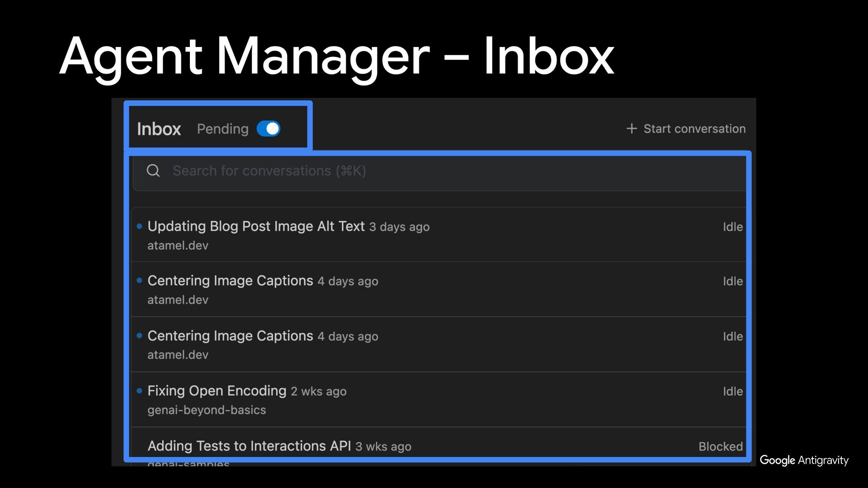This screenshot has width=868, height=488.
Task: Click the genai-beyond-basics workspace name
Action: pyautogui.click(x=207, y=410)
